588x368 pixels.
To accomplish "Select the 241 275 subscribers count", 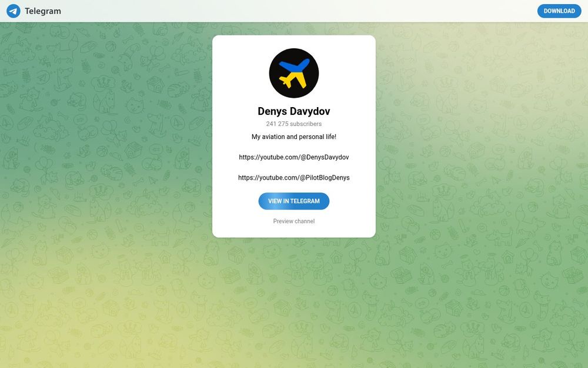I will point(294,124).
